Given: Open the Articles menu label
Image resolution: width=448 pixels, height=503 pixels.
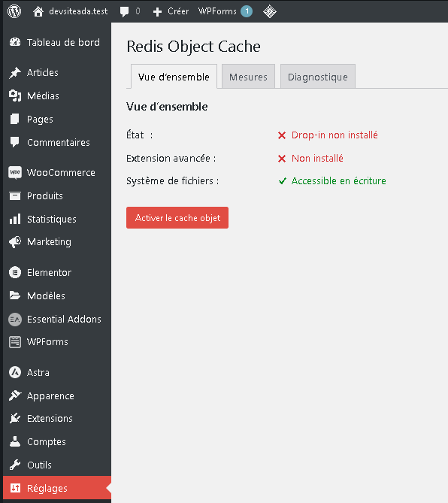Looking at the screenshot, I should (43, 72).
